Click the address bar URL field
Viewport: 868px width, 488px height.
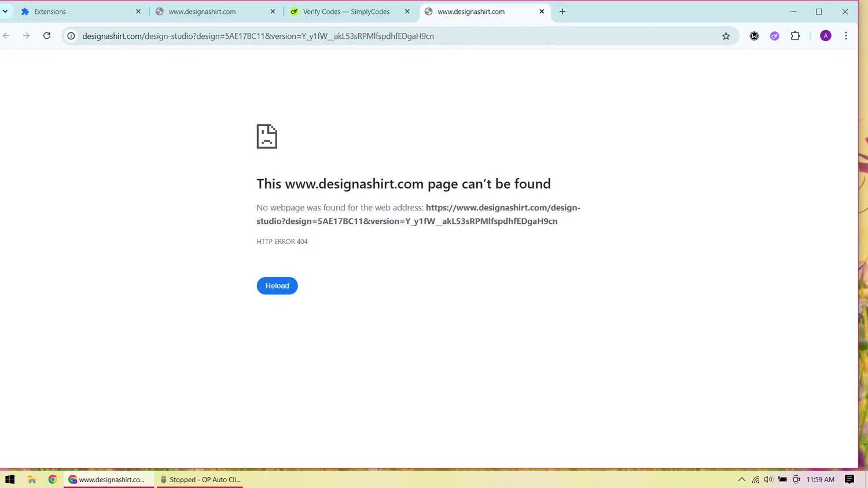[399, 36]
